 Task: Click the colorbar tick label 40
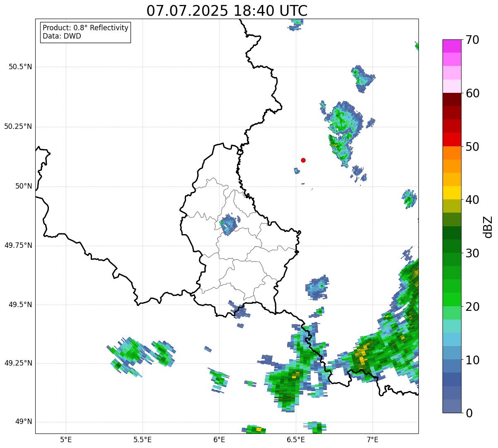point(472,200)
